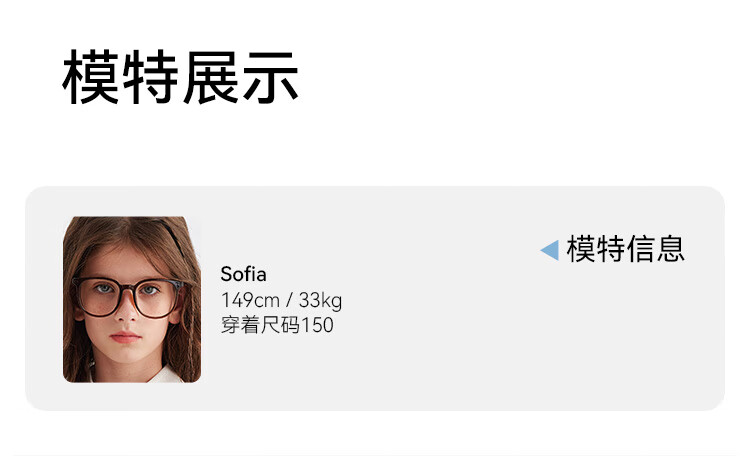Open Sofia's model photo thumbnail
The width and height of the screenshot is (750, 456).
coord(132,300)
